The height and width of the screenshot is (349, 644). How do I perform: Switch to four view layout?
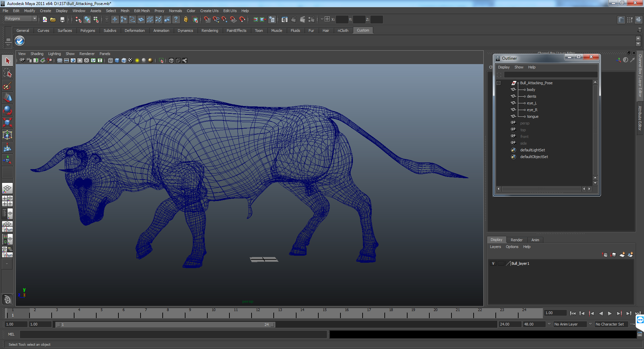coord(7,201)
